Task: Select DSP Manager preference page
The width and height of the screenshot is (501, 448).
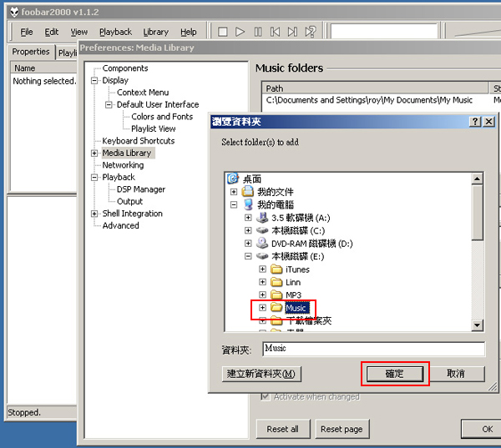Action: pyautogui.click(x=141, y=189)
